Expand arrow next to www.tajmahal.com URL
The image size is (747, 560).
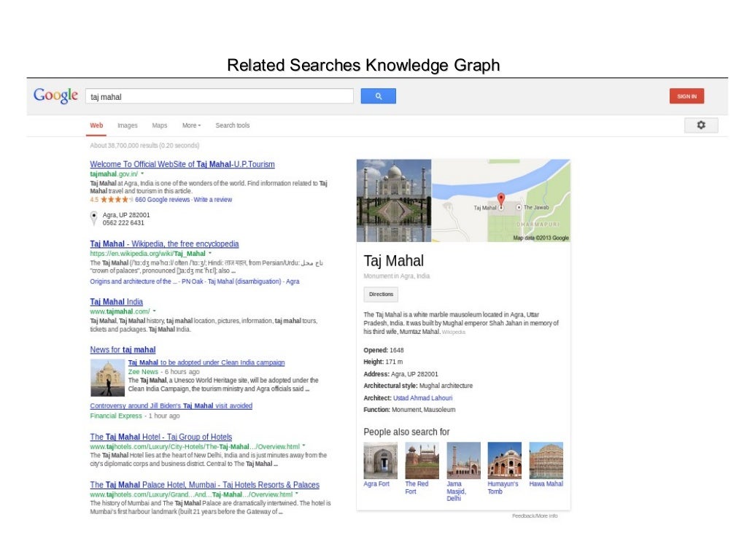coord(155,311)
